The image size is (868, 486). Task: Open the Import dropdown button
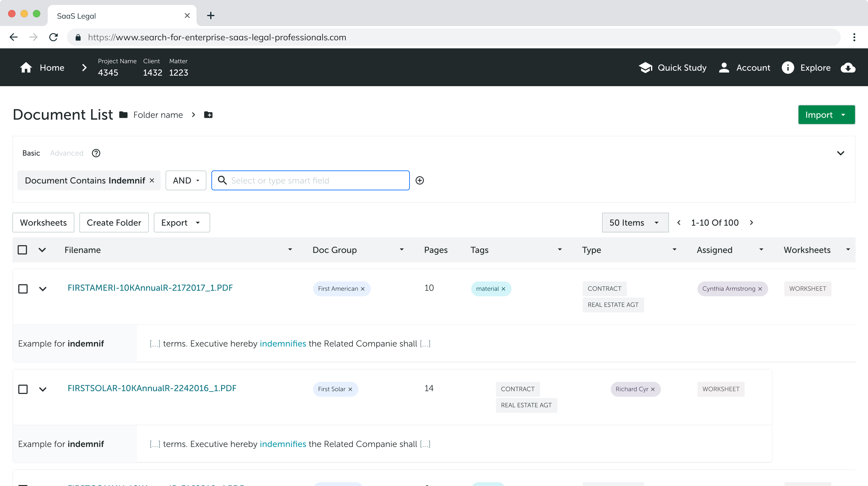coord(826,115)
